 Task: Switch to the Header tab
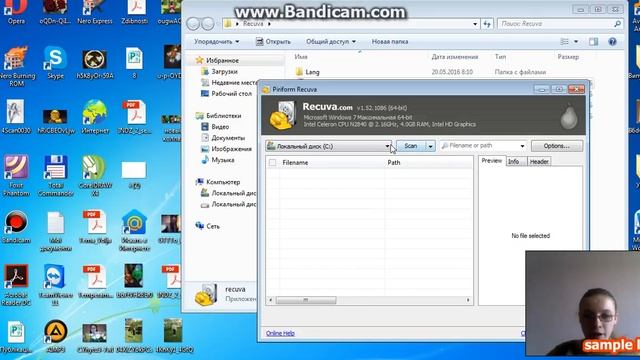(539, 162)
